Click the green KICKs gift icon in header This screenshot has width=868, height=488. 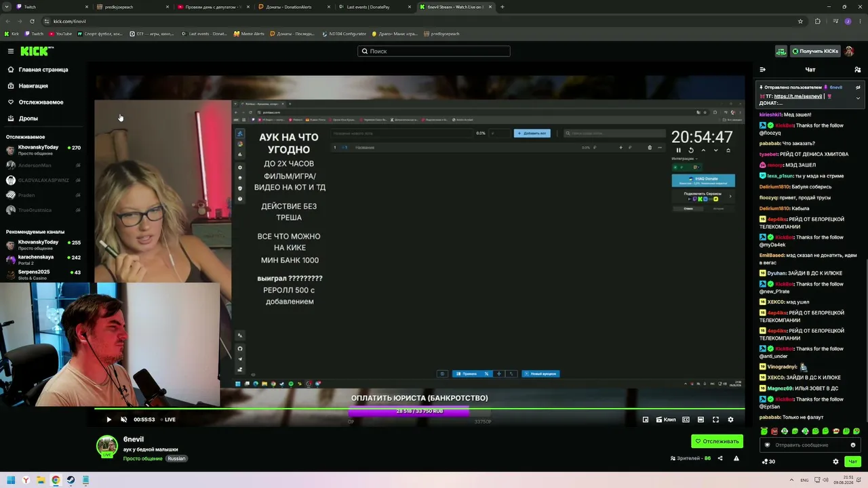[781, 52]
